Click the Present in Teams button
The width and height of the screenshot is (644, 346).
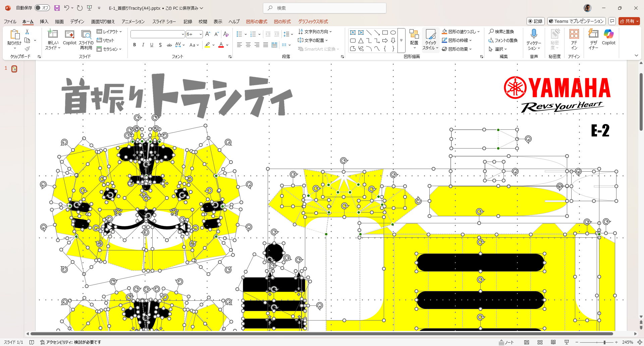pyautogui.click(x=576, y=21)
